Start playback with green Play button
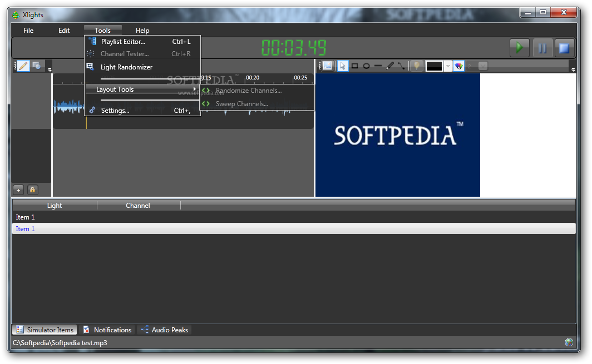This screenshot has width=592, height=364. (x=520, y=48)
